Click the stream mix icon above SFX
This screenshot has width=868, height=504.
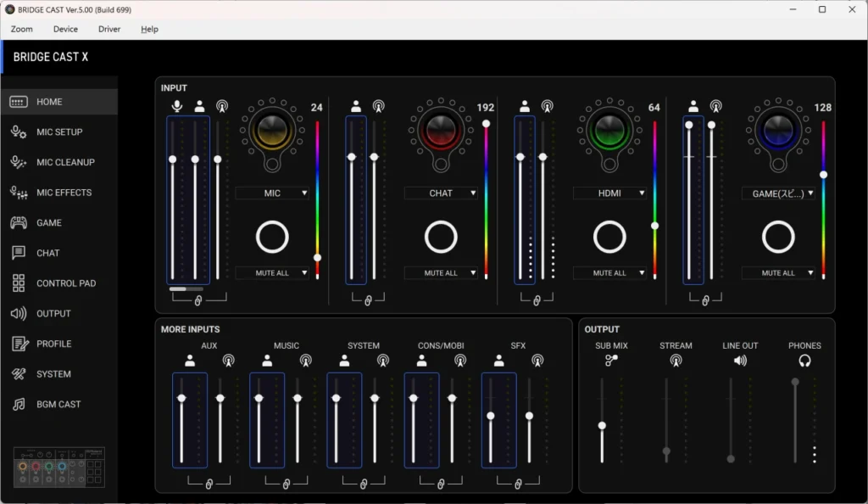537,361
